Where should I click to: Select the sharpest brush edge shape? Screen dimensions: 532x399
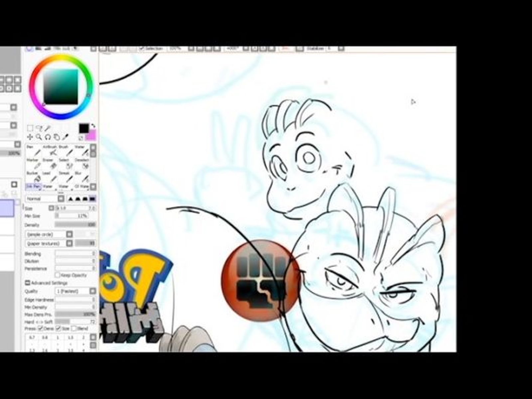point(70,199)
